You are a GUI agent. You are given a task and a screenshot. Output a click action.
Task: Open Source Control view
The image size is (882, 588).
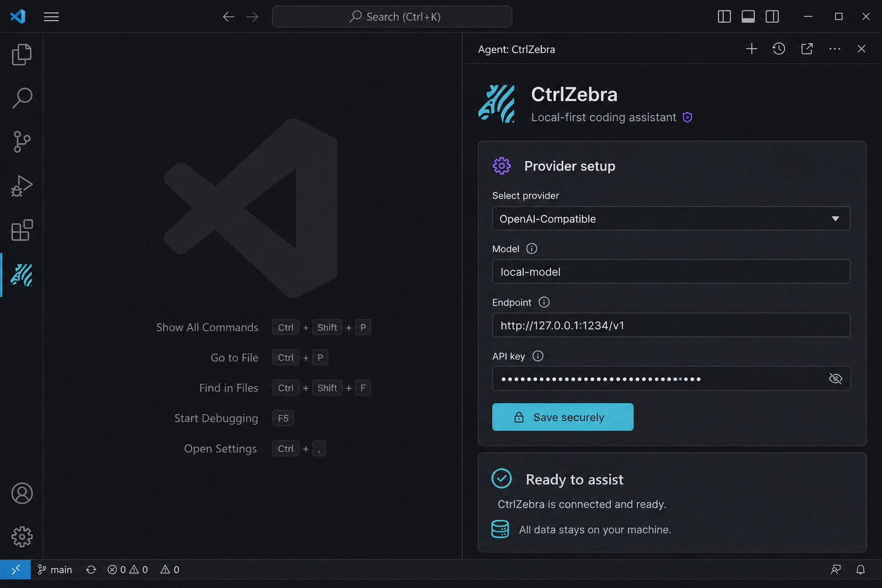22,142
